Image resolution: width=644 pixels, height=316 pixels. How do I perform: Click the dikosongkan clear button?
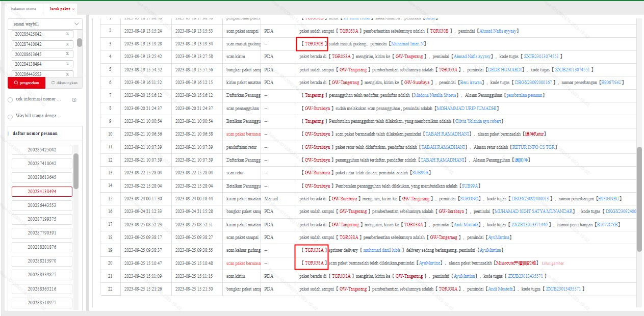pos(64,82)
